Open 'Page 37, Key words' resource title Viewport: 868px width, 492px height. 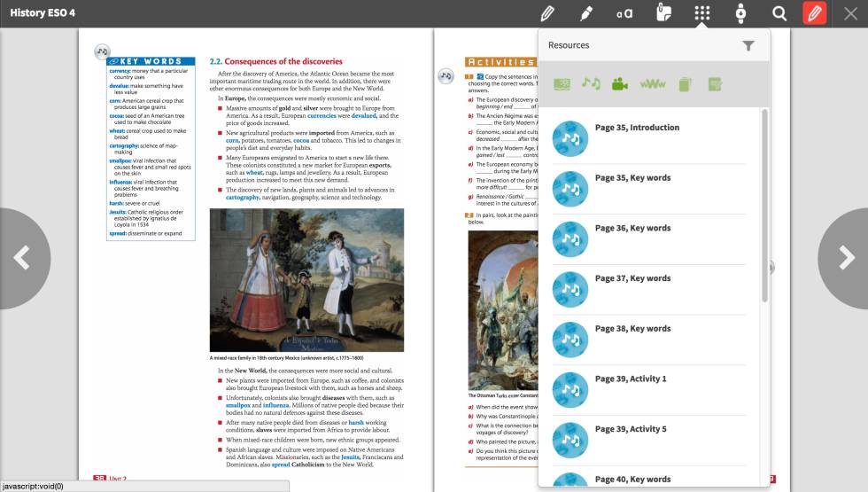coord(632,278)
